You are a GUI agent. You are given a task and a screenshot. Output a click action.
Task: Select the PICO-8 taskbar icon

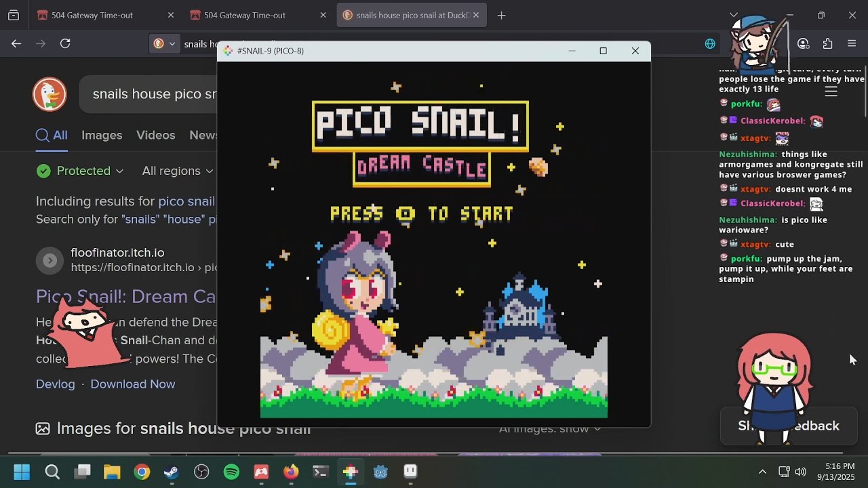click(351, 472)
